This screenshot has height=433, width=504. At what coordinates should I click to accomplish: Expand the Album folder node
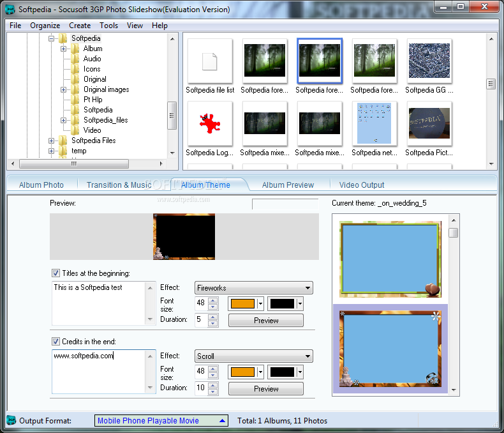point(63,49)
